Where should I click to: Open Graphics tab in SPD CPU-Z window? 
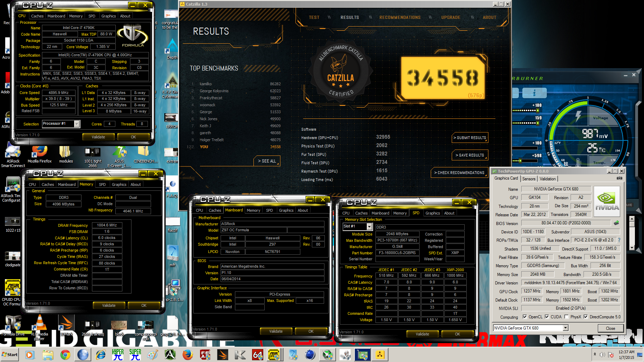[x=432, y=213]
